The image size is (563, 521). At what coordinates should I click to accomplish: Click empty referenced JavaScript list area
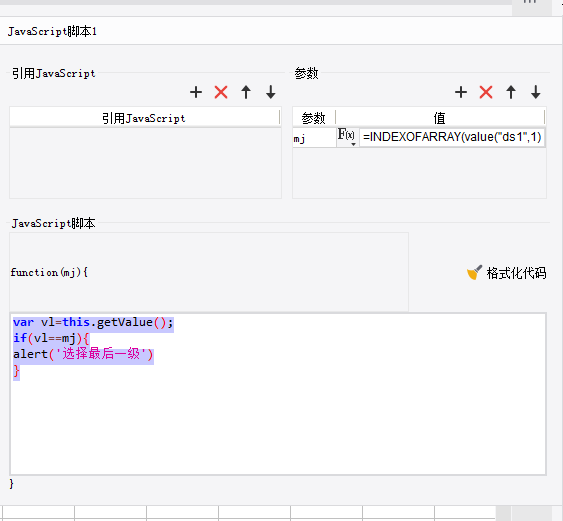145,162
